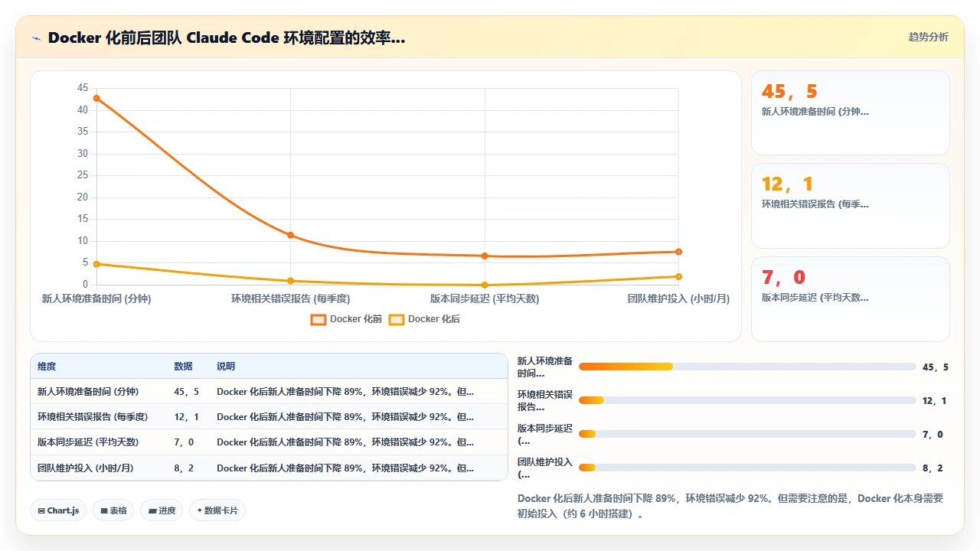Click progress value 45，5 at right
The height and width of the screenshot is (551, 980).
tap(936, 367)
